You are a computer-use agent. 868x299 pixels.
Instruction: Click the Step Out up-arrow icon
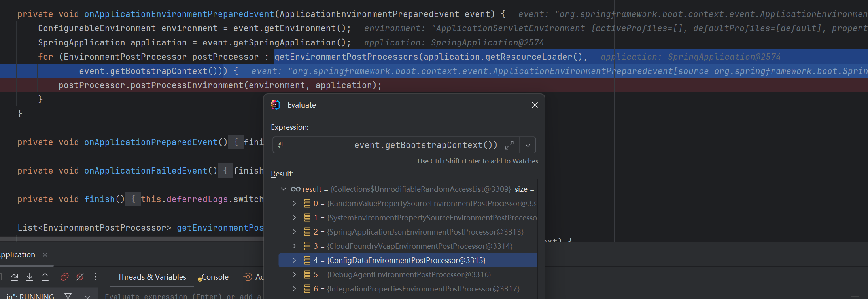(45, 277)
